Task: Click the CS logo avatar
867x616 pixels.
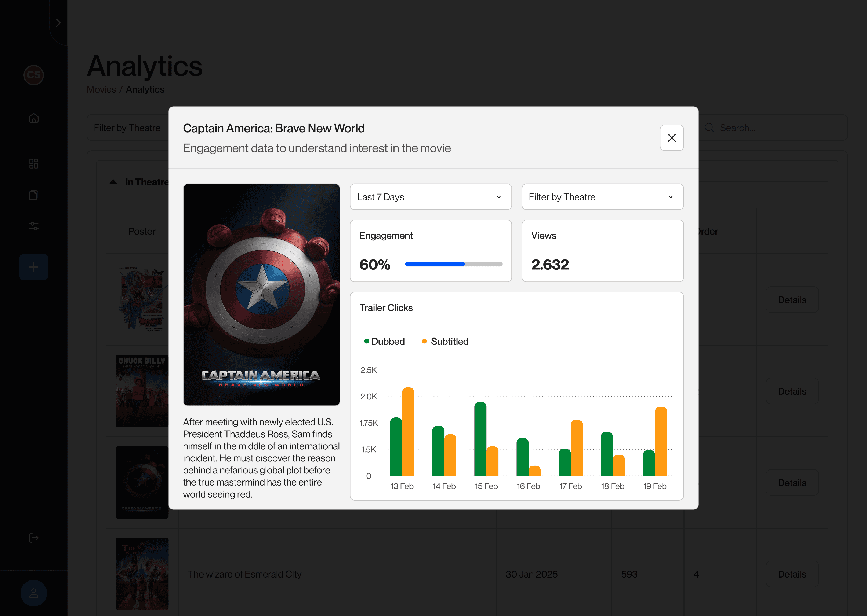Action: [34, 75]
